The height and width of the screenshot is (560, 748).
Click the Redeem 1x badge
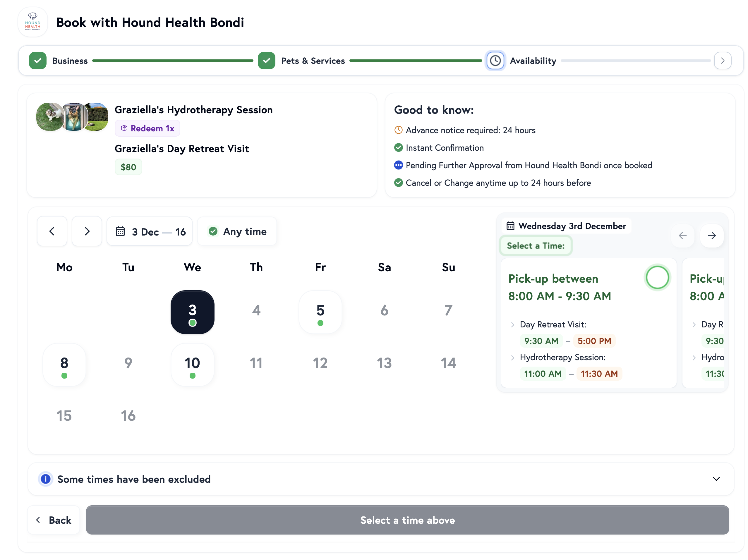point(147,128)
